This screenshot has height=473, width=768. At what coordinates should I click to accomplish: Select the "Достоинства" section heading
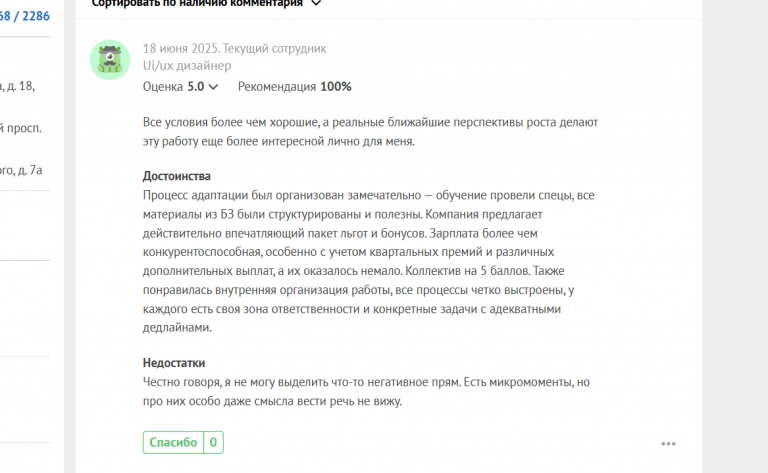point(177,176)
